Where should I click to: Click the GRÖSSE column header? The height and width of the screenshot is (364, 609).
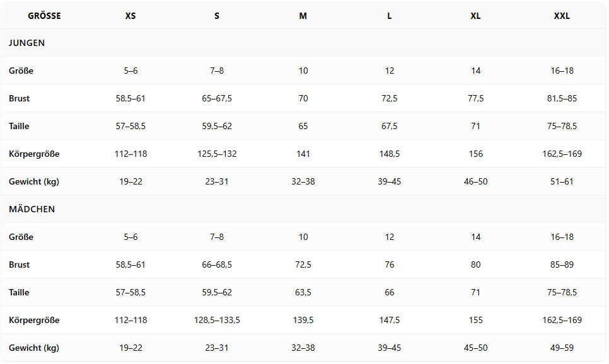tap(44, 16)
